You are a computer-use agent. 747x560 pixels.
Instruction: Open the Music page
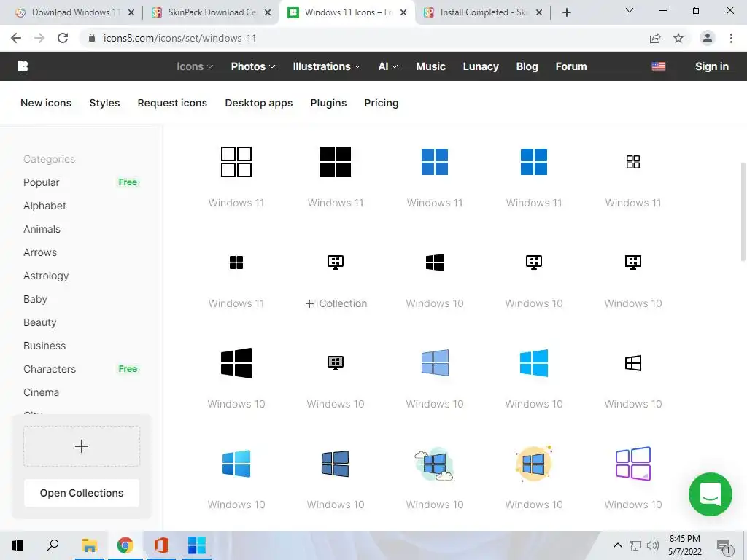point(430,66)
